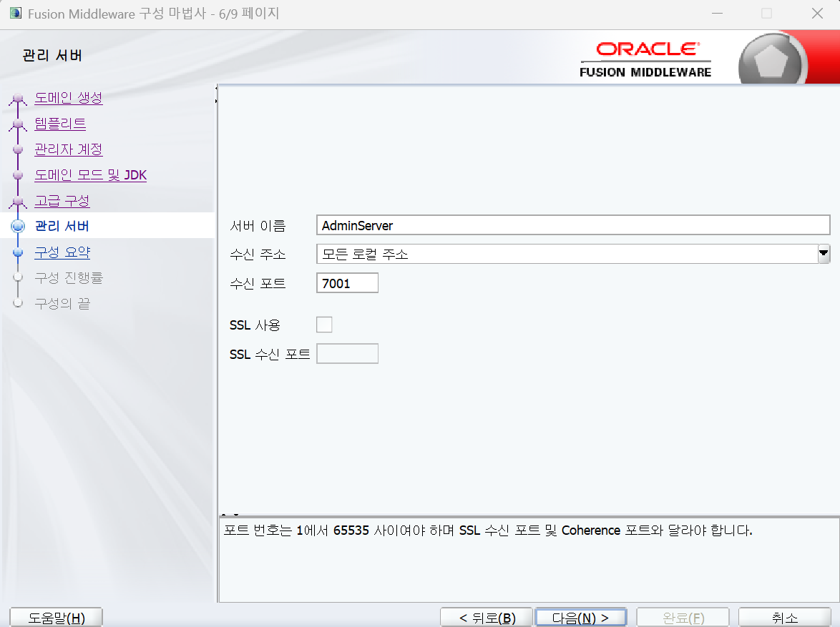Click the active 관리 서버 step indicator icon

point(18,226)
